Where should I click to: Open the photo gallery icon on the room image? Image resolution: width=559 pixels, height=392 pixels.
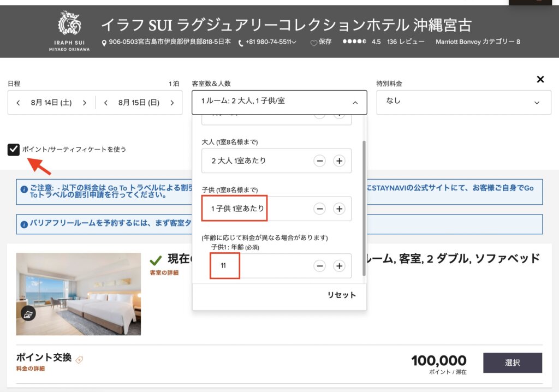tap(28, 314)
